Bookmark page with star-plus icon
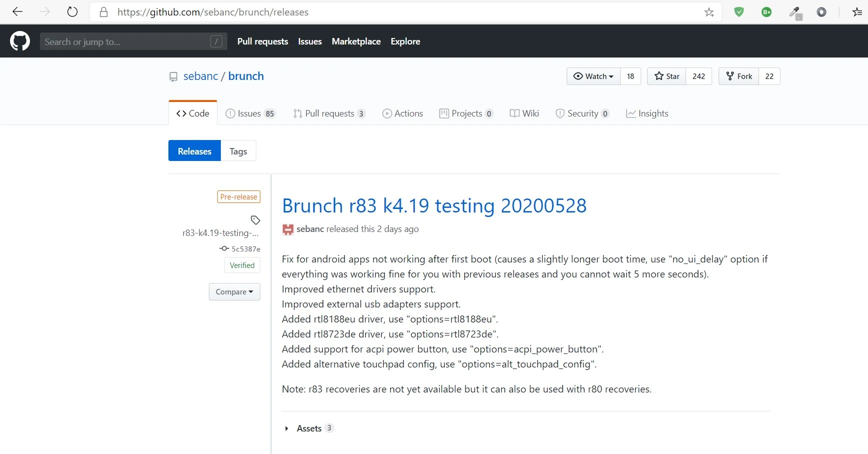Image resolution: width=868 pixels, height=454 pixels. tap(709, 12)
